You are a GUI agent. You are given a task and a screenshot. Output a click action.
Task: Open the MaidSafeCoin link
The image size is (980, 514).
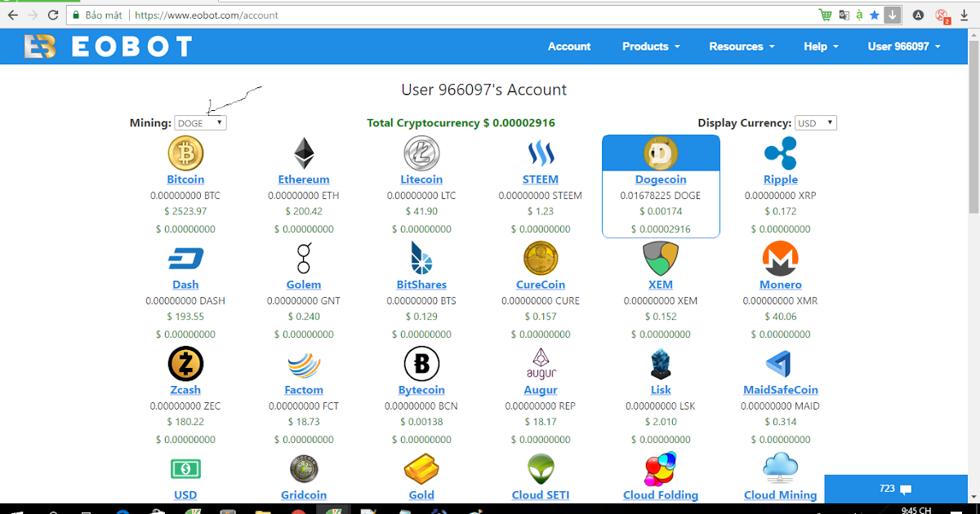780,390
